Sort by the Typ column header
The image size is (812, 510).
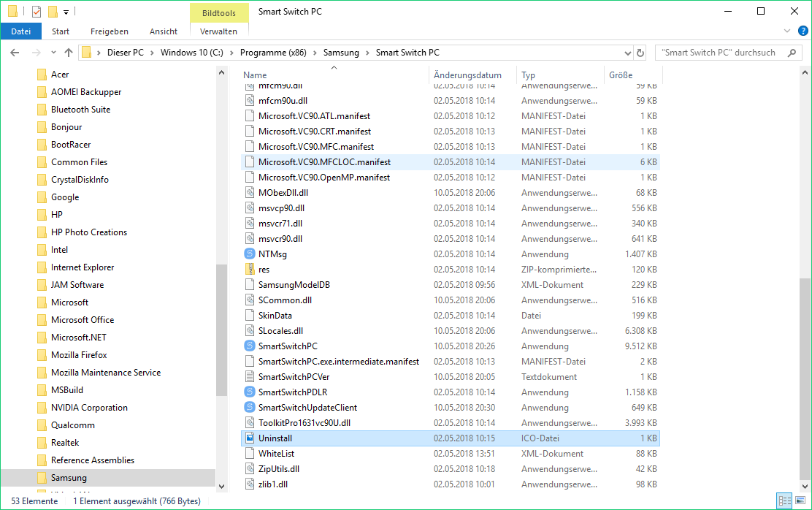[x=560, y=75]
